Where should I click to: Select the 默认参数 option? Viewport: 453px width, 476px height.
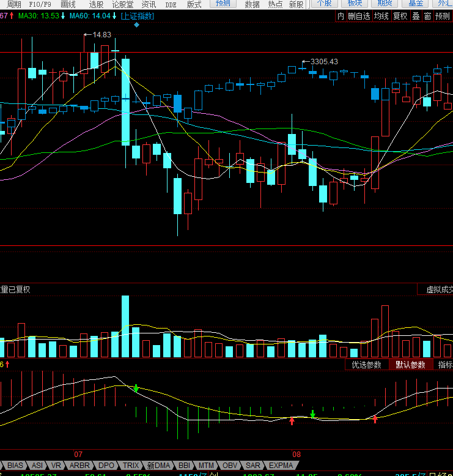click(410, 365)
